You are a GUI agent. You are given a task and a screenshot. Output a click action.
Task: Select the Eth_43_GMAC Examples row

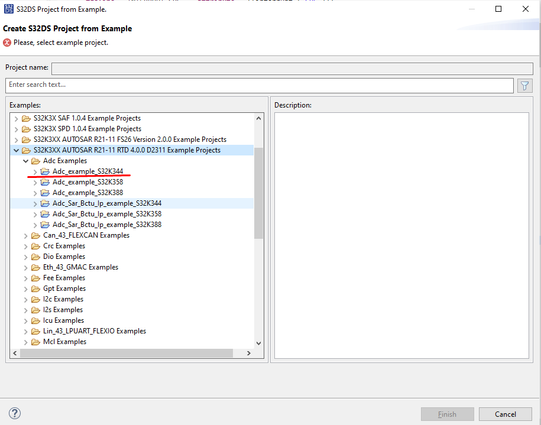(80, 267)
